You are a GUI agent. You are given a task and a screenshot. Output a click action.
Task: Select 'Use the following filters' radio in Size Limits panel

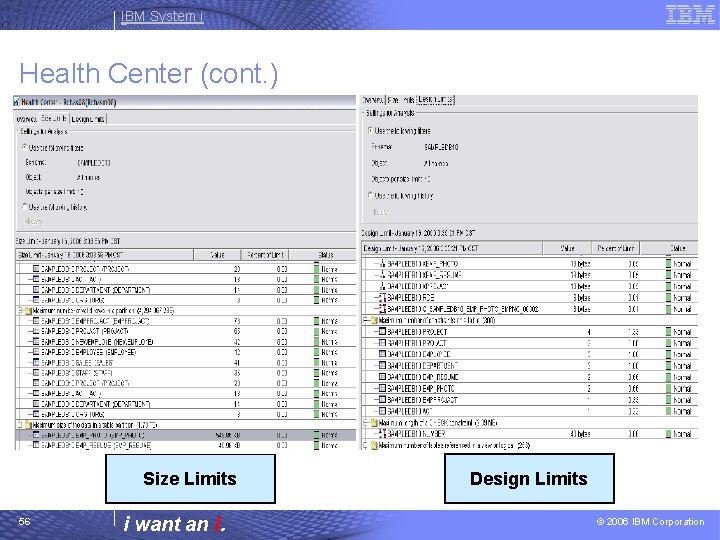pos(25,147)
